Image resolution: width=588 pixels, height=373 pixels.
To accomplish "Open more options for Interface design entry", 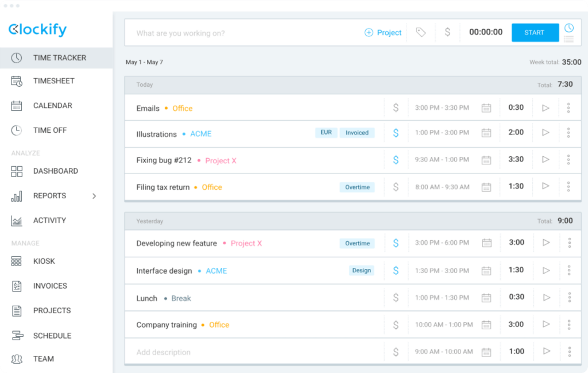I will [x=569, y=270].
